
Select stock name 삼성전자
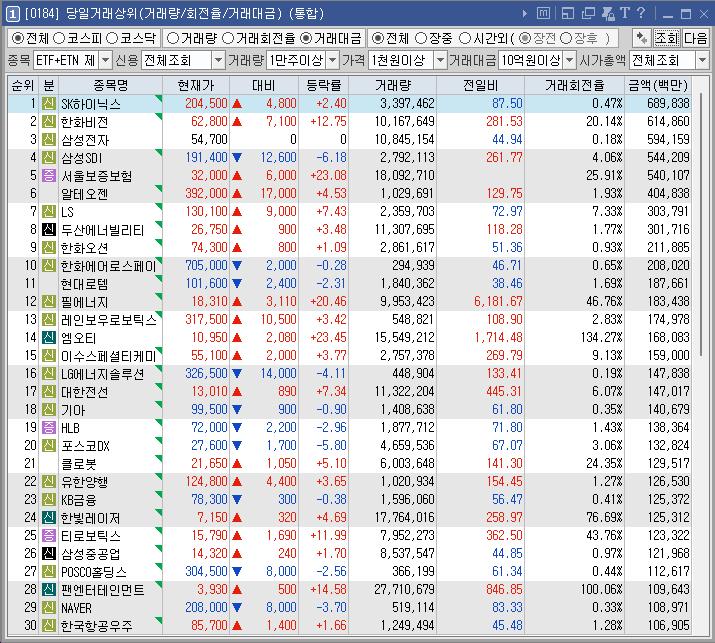[86, 140]
